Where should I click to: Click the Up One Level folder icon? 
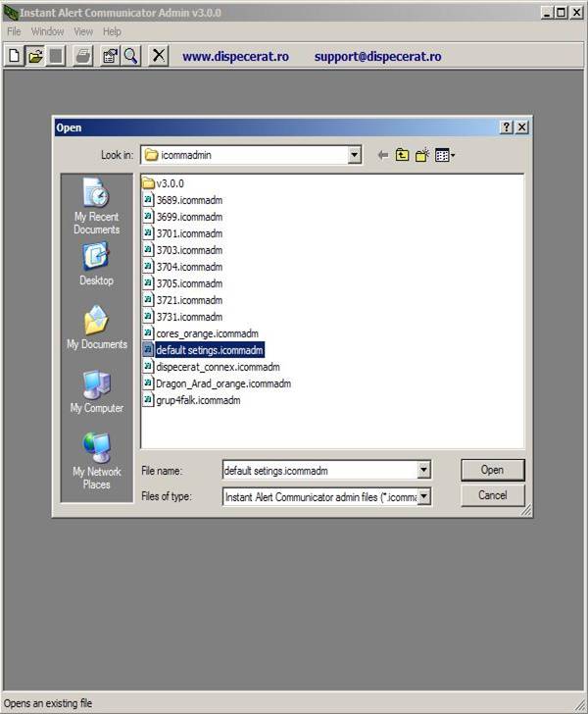click(402, 155)
